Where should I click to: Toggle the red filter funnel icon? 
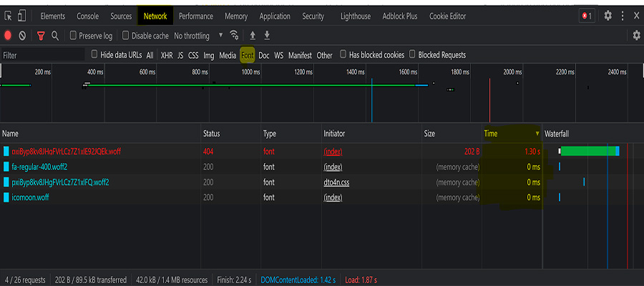[41, 35]
